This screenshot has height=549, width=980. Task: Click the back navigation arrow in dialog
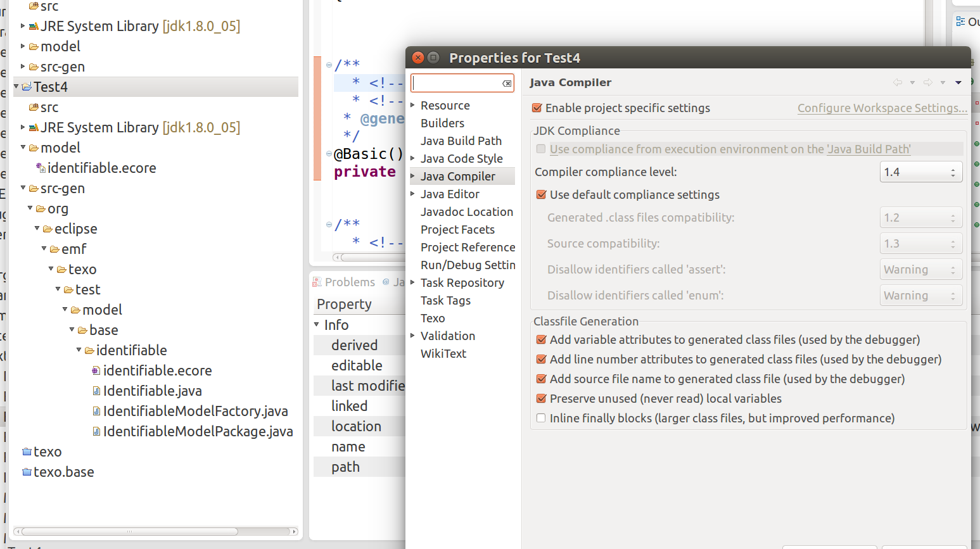(x=898, y=82)
